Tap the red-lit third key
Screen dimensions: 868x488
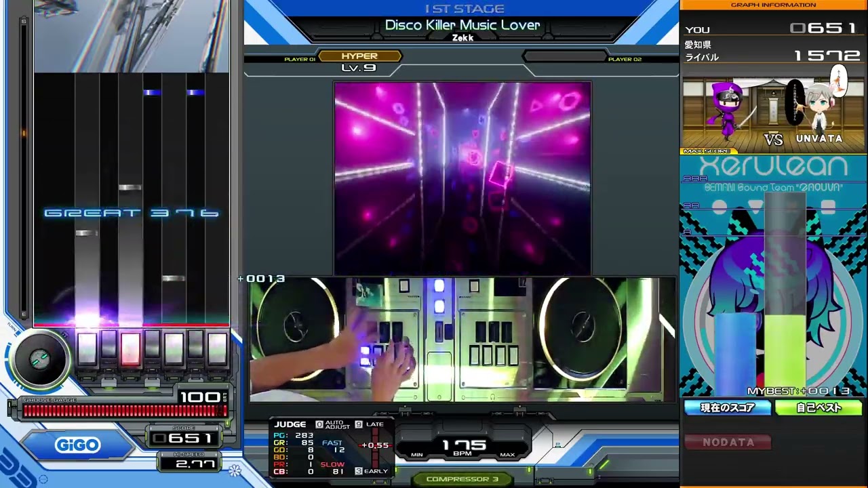[130, 348]
